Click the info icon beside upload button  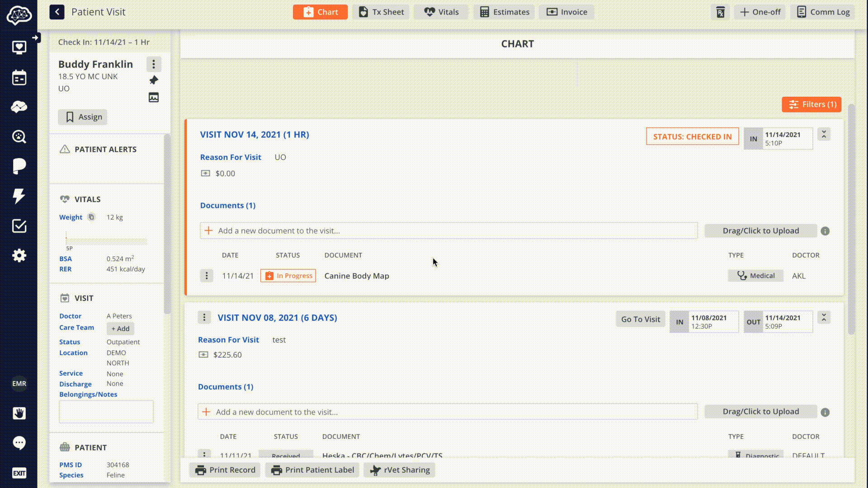[x=825, y=231]
